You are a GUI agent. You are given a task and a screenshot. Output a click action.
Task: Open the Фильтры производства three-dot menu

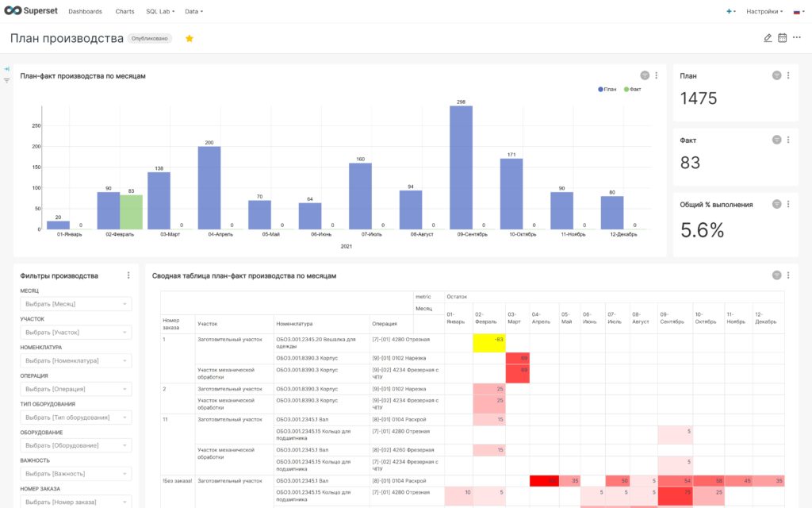point(128,275)
